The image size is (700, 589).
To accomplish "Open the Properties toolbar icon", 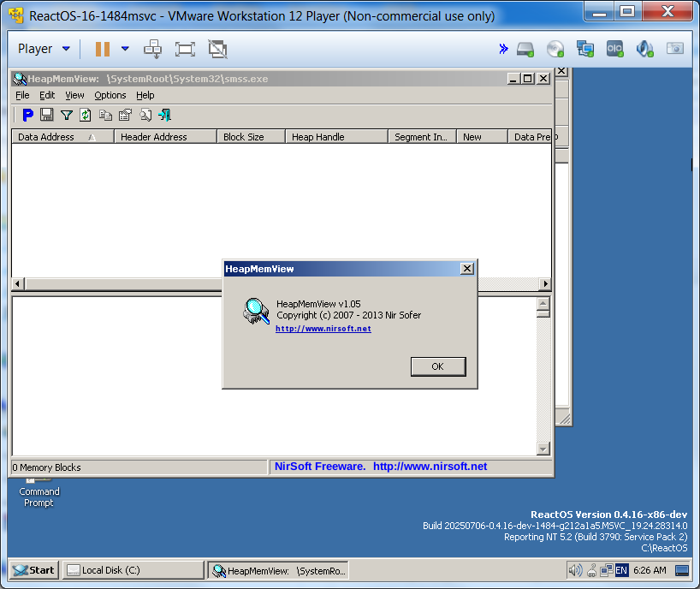I will [125, 115].
